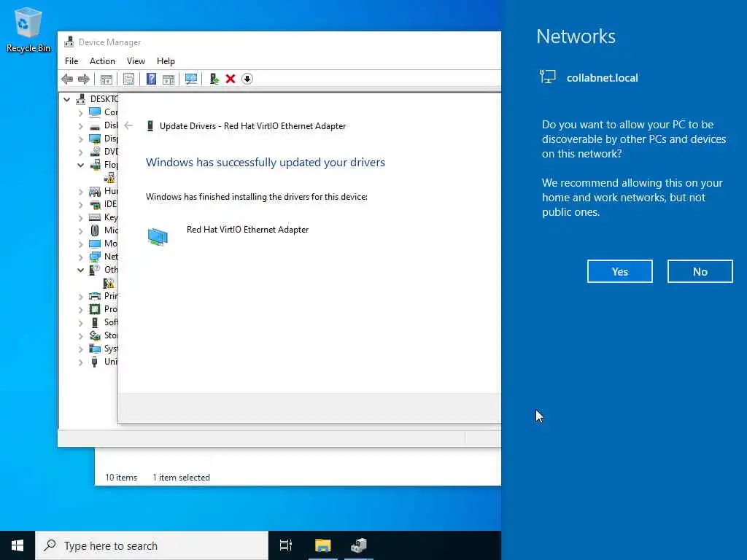The height and width of the screenshot is (560, 747).
Task: Click the Forward arrow in Device Manager toolbar
Action: 83,79
